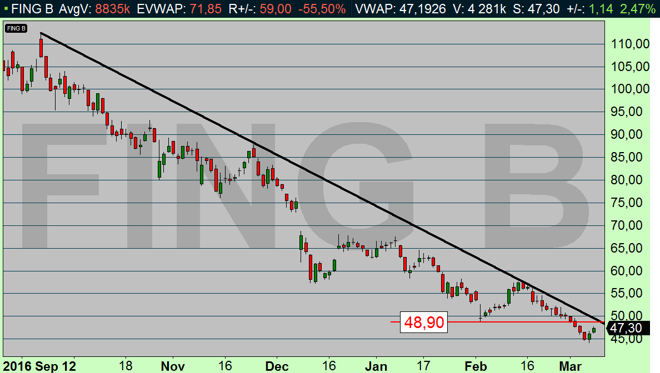
Task: Click the Feb month axis label
Action: point(475,366)
